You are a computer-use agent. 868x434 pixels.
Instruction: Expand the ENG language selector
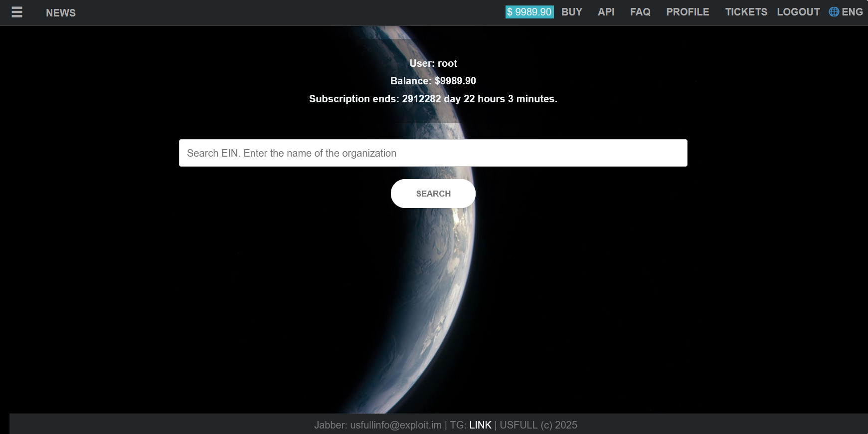852,12
